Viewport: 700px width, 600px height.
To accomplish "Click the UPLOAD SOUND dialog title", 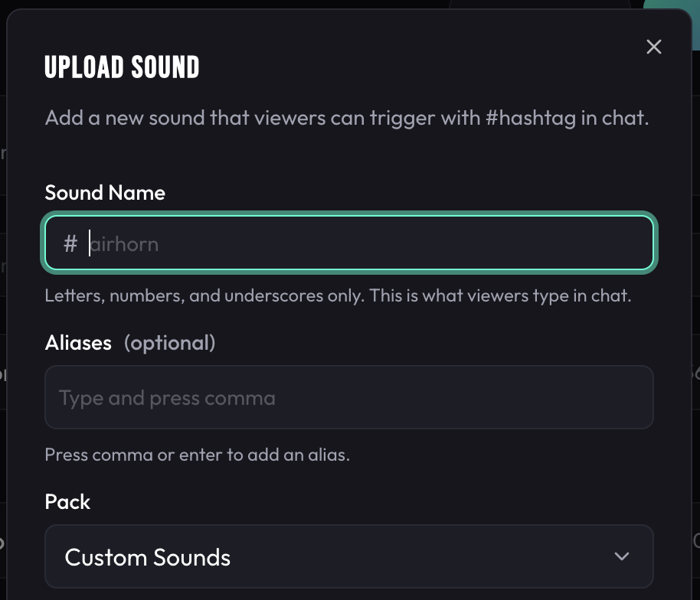I will click(123, 67).
